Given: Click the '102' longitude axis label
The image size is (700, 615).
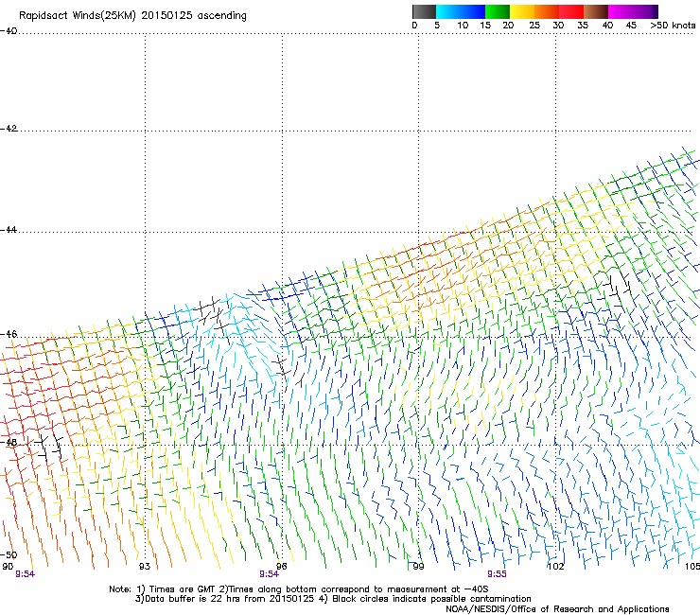Looking at the screenshot, I should click(x=556, y=567).
